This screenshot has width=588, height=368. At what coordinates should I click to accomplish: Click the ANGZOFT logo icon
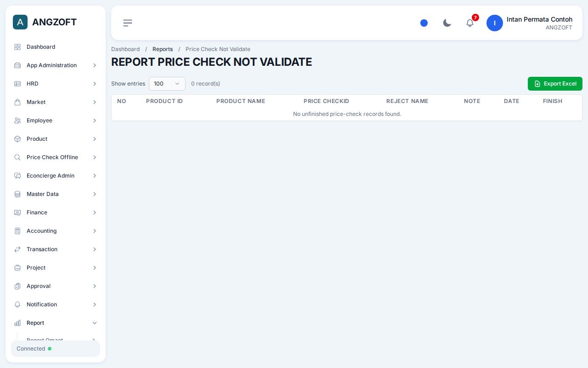pyautogui.click(x=20, y=22)
